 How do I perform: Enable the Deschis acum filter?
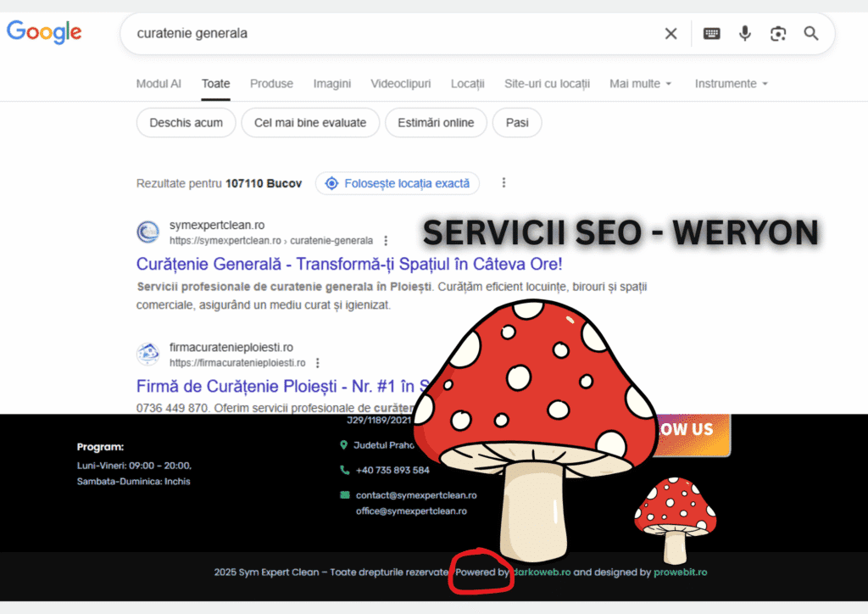click(186, 122)
